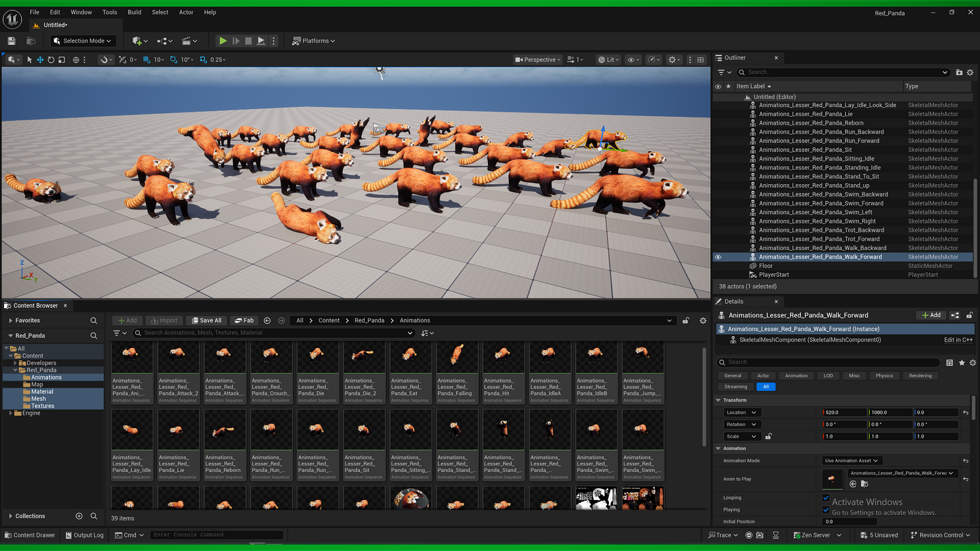Toggle the Playing checkbox
The image size is (980, 551).
pyautogui.click(x=826, y=510)
